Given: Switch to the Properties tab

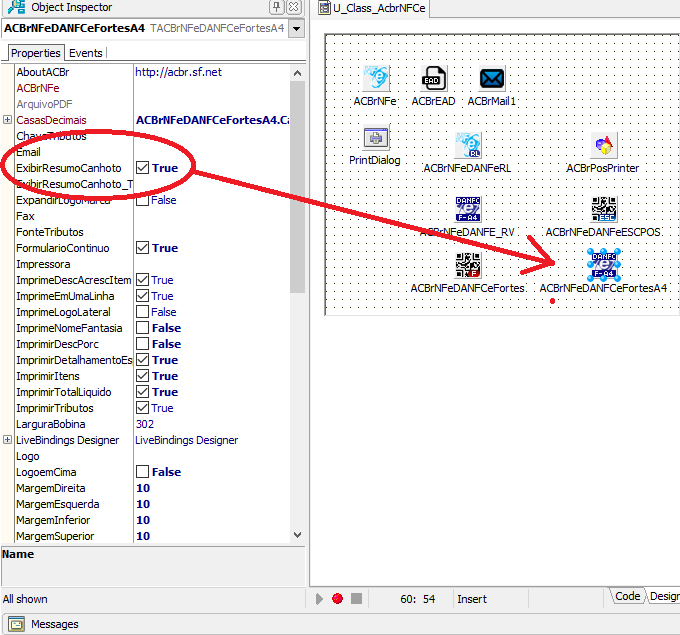Looking at the screenshot, I should pyautogui.click(x=36, y=53).
